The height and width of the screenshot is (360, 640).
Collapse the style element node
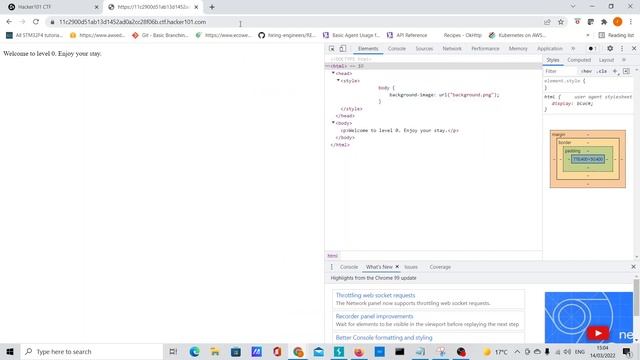(338, 80)
